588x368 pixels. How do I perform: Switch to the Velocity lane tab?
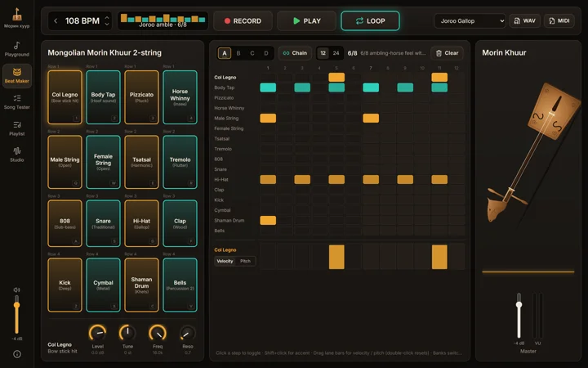(225, 261)
